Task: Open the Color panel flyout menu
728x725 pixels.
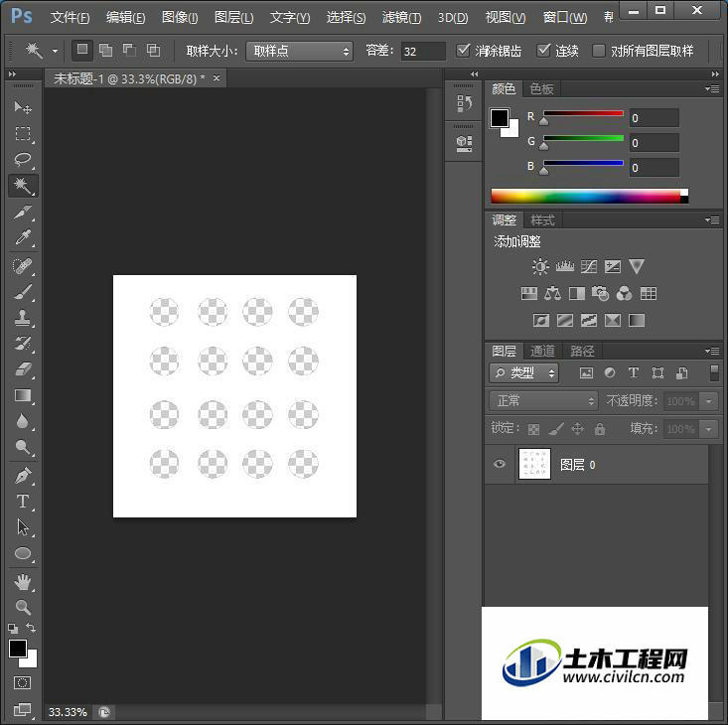Action: tap(712, 88)
